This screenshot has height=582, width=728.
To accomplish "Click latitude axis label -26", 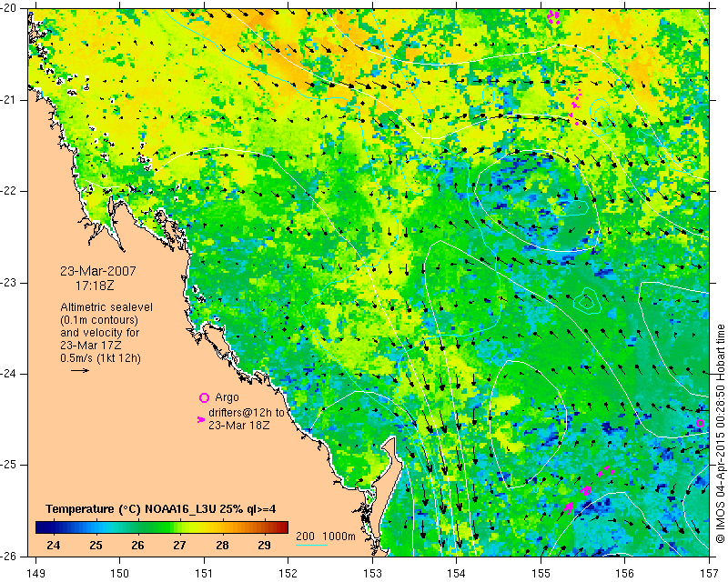I will pos(9,556).
